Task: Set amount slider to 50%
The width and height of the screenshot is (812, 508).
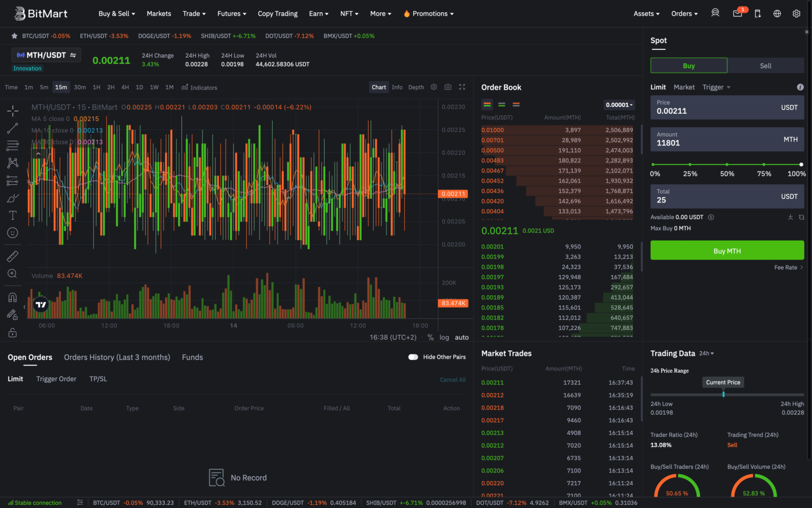Action: click(x=727, y=165)
